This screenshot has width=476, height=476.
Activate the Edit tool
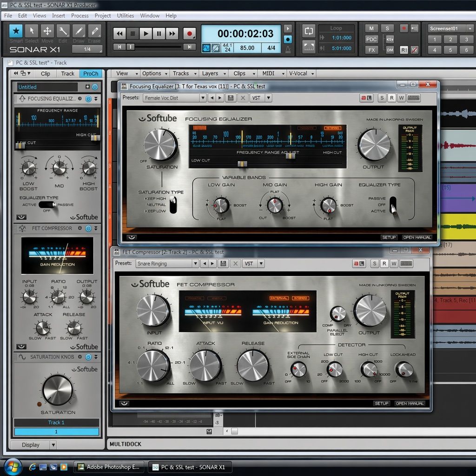click(63, 31)
